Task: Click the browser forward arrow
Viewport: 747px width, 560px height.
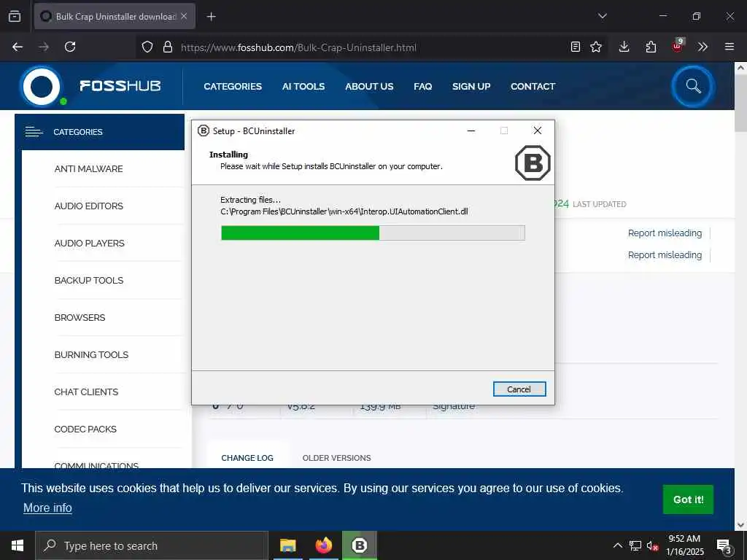Action: (44, 47)
